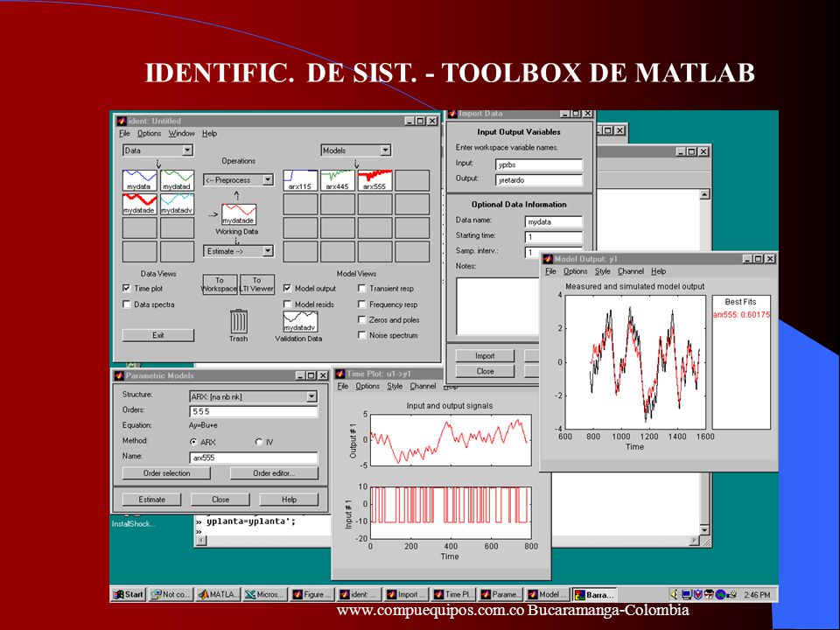Open the File menu in ident window

(x=124, y=133)
